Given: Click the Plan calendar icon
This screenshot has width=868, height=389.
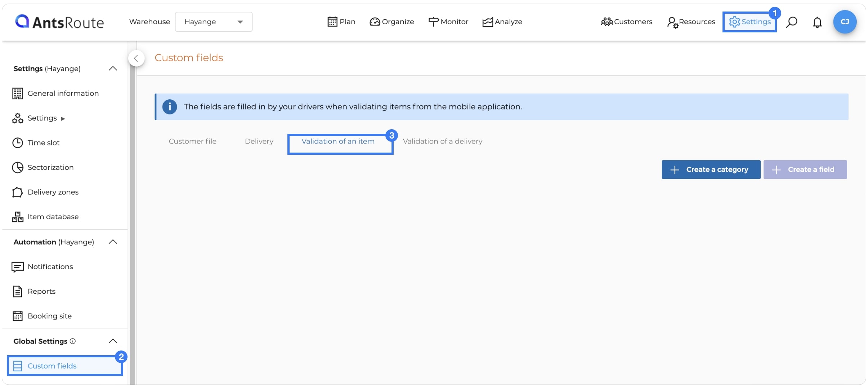Looking at the screenshot, I should coord(332,22).
